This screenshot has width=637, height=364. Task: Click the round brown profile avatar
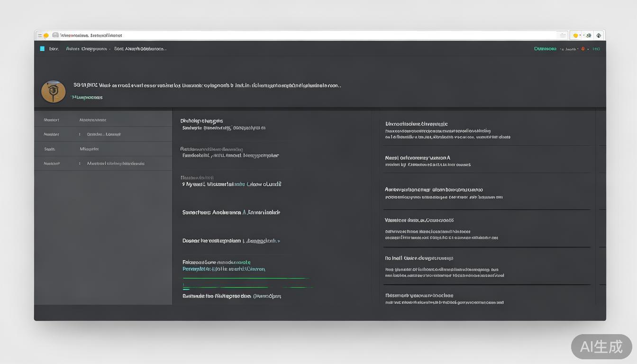53,91
